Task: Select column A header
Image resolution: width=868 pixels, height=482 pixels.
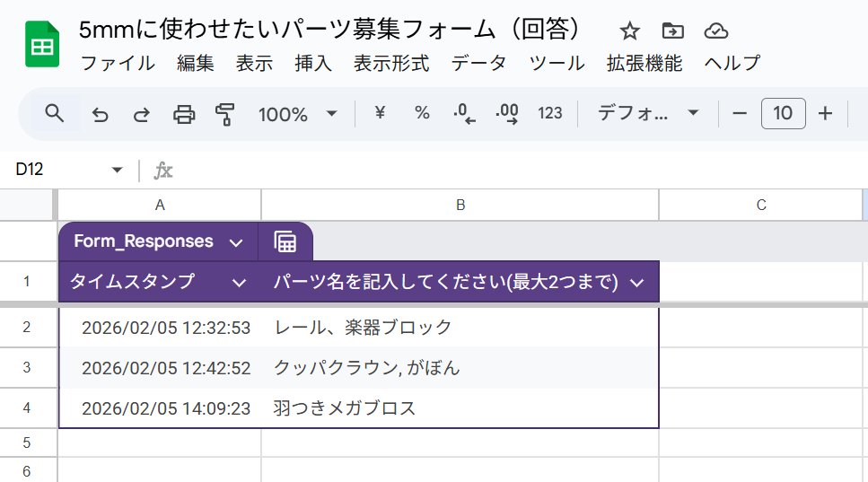Action: (x=160, y=206)
